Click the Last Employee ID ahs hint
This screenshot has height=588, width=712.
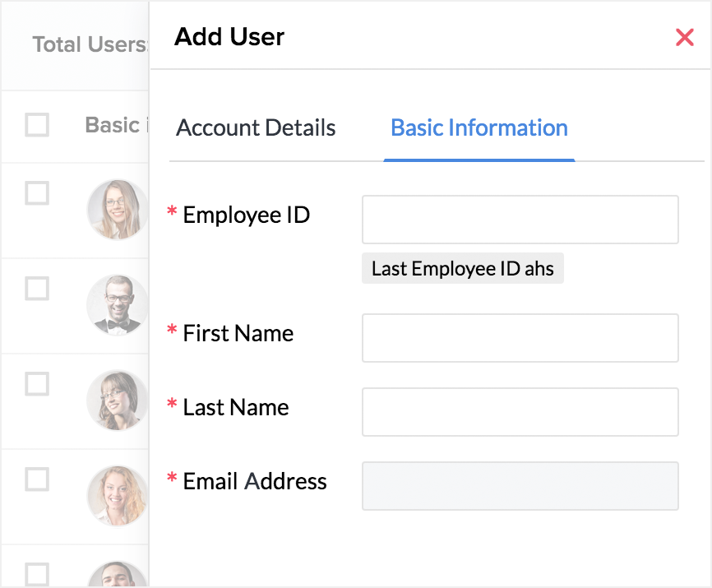pyautogui.click(x=462, y=269)
